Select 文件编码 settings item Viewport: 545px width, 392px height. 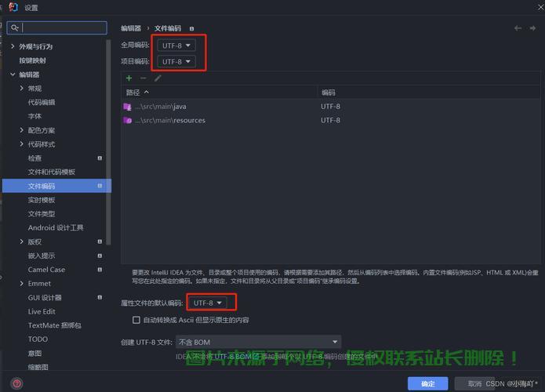(56, 186)
